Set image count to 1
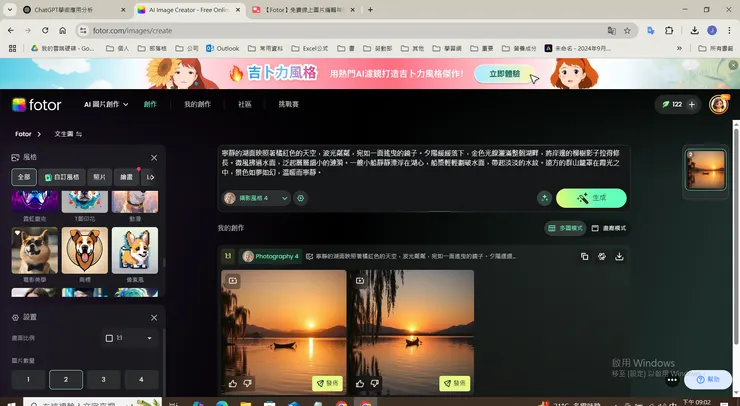740x406 pixels. coord(28,380)
